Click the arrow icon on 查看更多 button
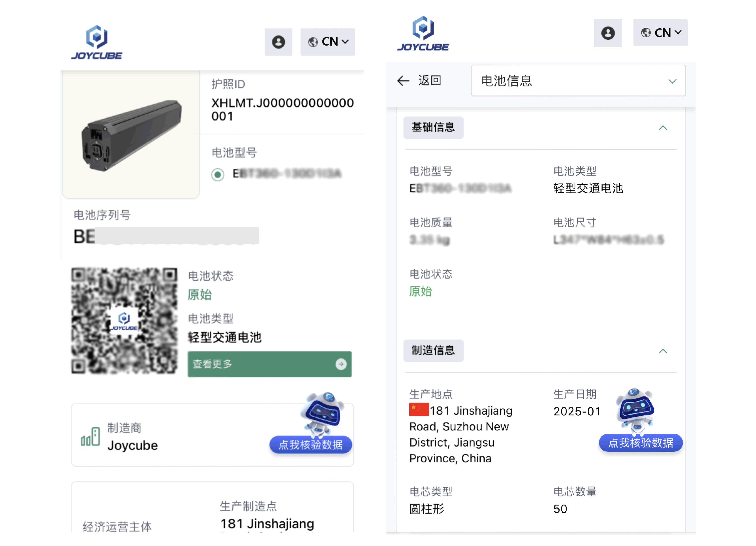756x546 pixels. pyautogui.click(x=341, y=364)
